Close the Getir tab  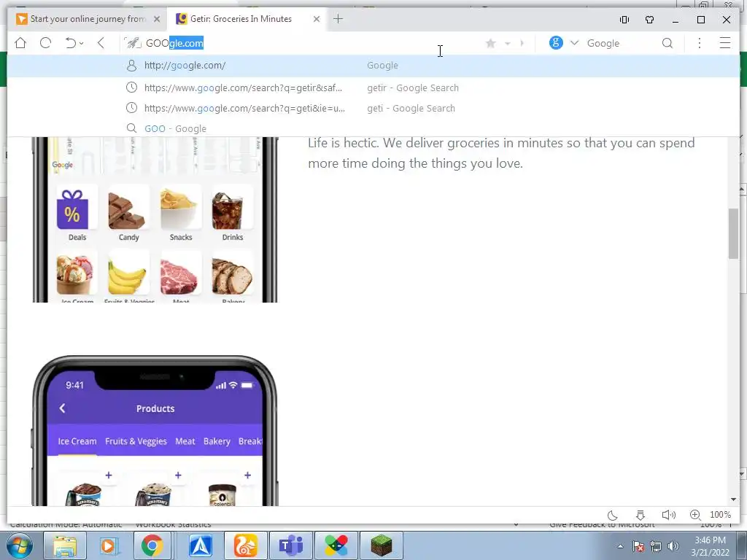click(317, 19)
